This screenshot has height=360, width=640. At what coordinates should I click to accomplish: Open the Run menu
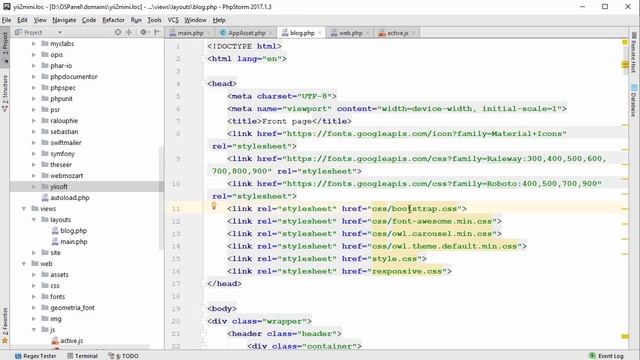click(x=136, y=20)
